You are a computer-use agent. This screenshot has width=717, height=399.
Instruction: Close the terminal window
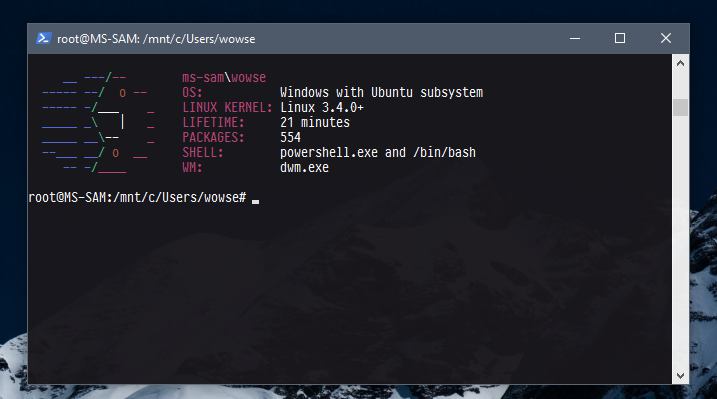pos(666,38)
